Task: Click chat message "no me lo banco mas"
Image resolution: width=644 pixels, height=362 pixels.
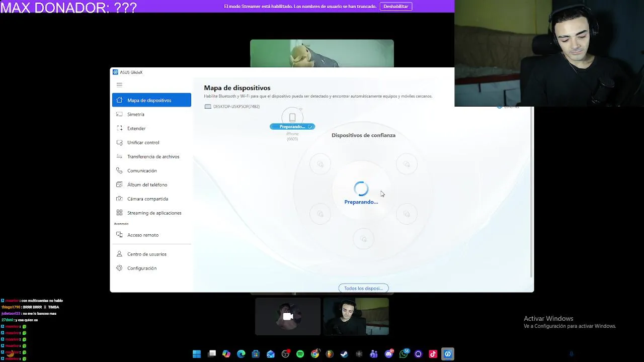Action: click(x=39, y=314)
